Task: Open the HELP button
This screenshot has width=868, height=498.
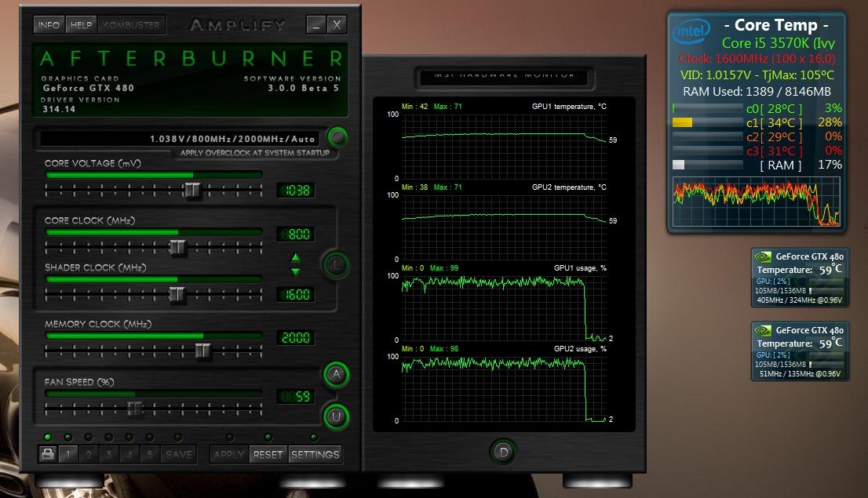Action: [x=81, y=25]
